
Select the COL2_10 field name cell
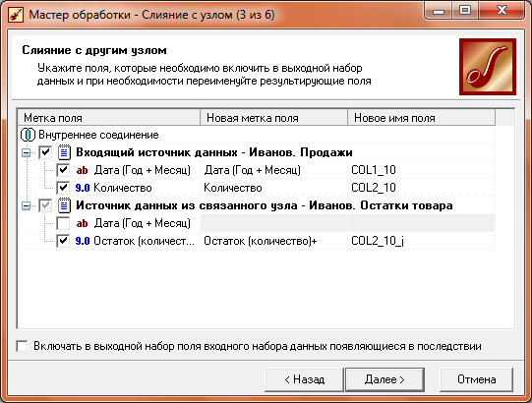point(422,188)
